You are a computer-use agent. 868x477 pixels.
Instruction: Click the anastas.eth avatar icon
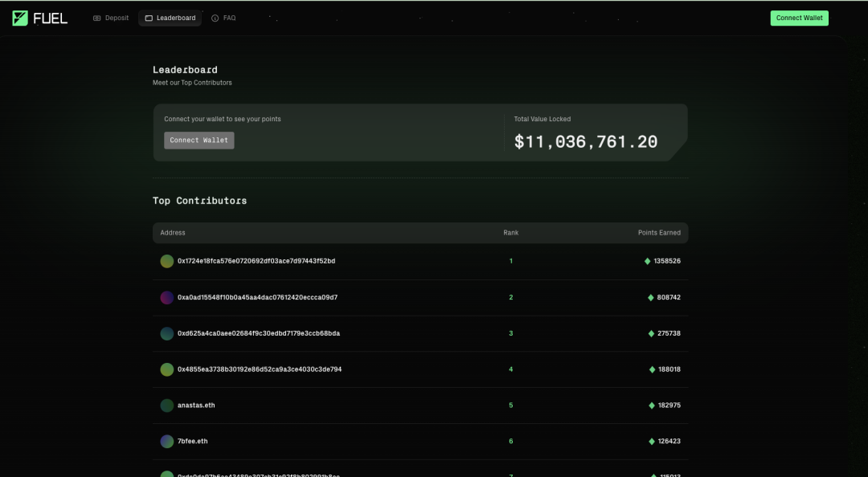[167, 406]
